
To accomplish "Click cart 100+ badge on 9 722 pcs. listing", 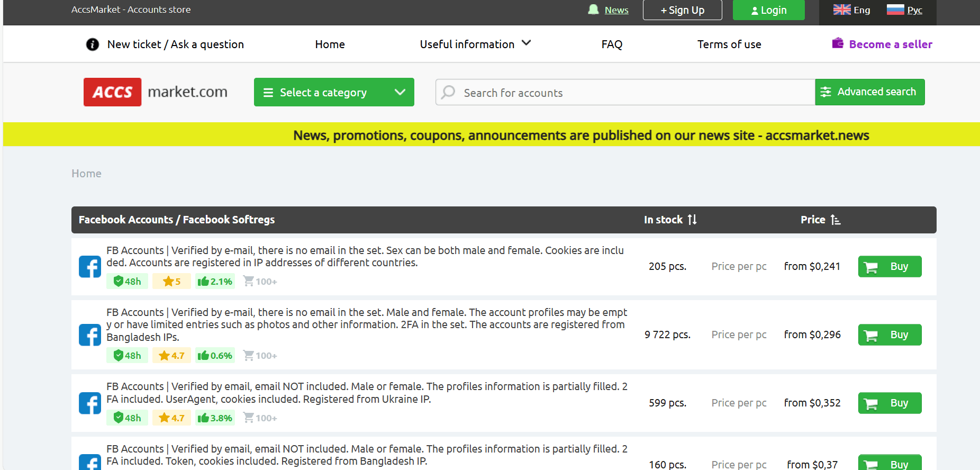I will tap(260, 356).
